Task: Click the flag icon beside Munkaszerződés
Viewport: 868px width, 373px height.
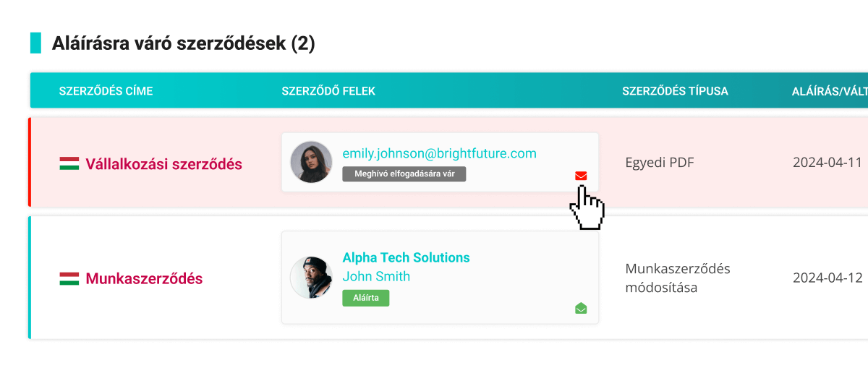Action: (69, 278)
